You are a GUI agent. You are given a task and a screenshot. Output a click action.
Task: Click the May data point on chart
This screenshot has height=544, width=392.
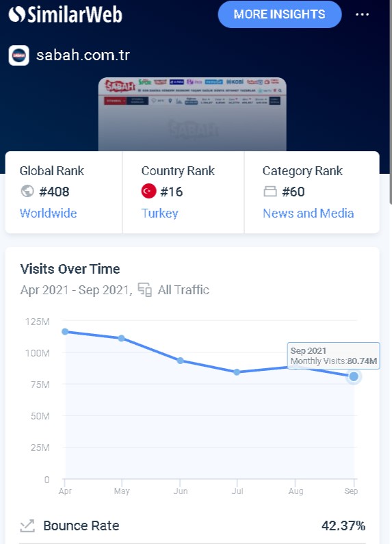pos(121,338)
